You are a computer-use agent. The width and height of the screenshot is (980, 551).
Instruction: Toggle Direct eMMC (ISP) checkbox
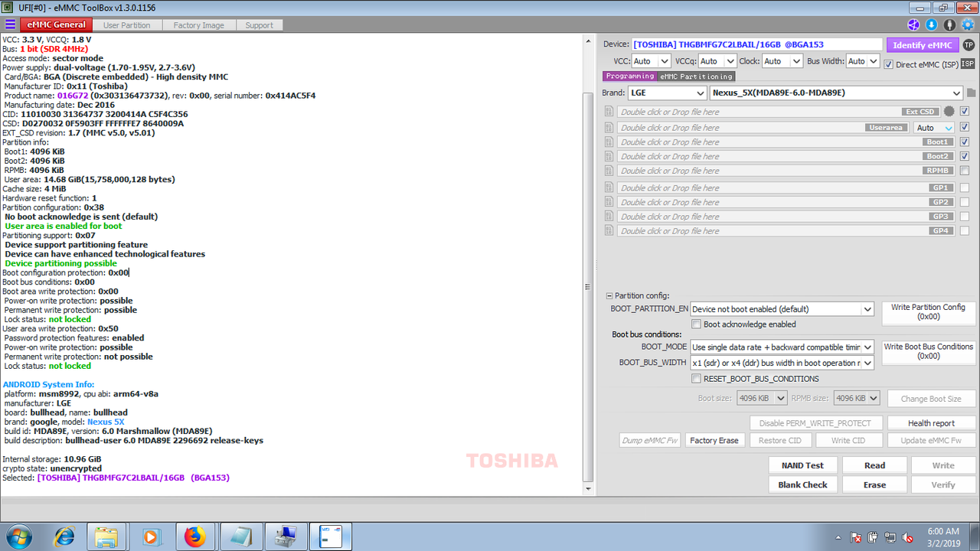[x=888, y=64]
